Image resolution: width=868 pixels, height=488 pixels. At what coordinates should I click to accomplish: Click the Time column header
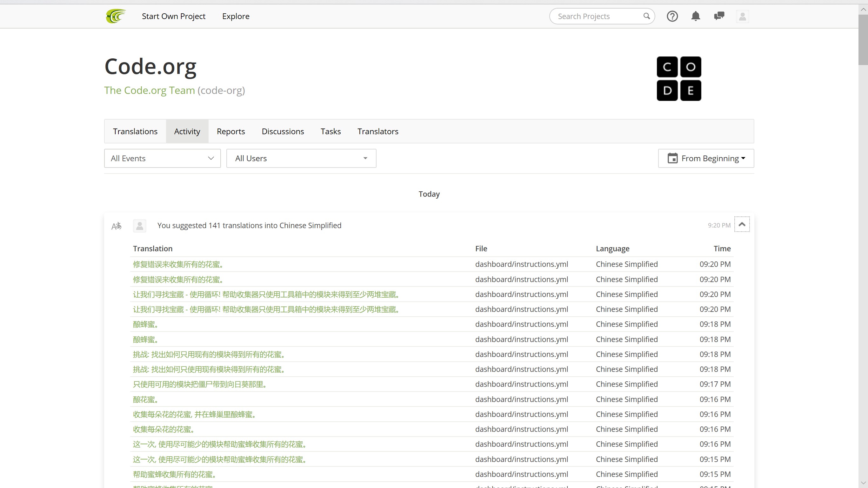tap(722, 248)
